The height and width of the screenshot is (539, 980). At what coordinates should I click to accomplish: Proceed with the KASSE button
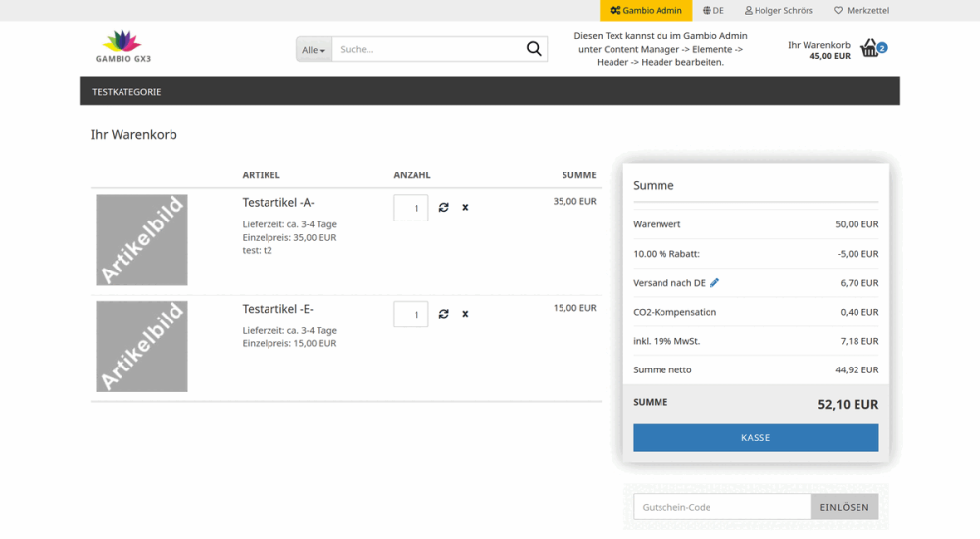[x=756, y=438]
